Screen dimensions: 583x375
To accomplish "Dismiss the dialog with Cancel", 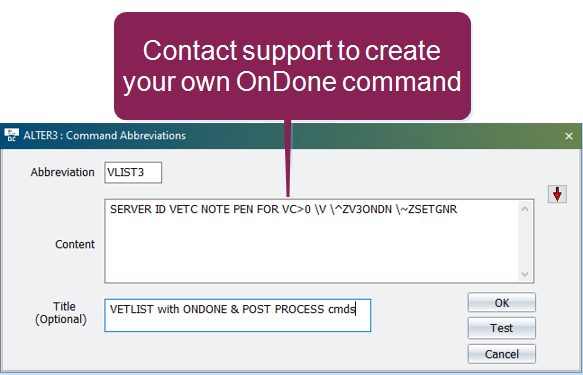I will 502,354.
